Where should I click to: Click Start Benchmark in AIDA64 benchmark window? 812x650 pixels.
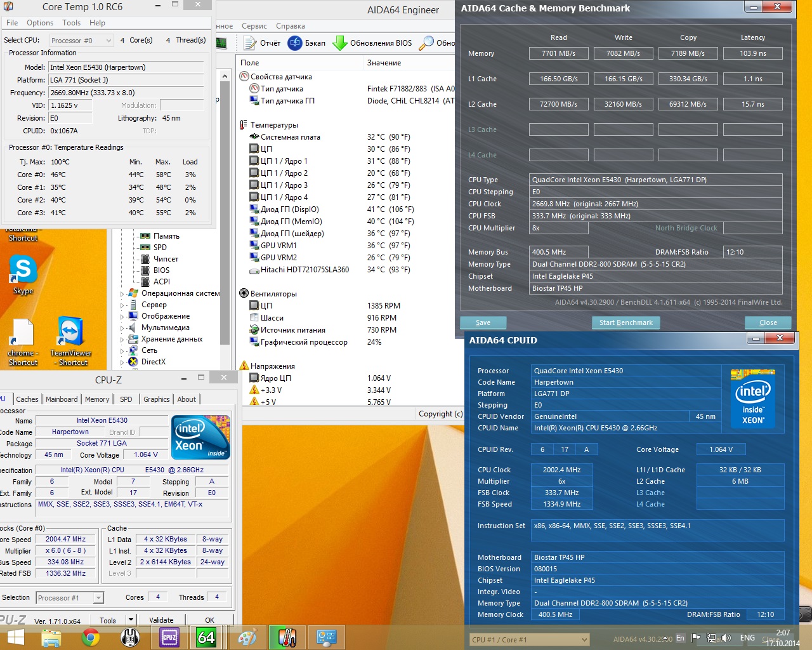(x=626, y=322)
